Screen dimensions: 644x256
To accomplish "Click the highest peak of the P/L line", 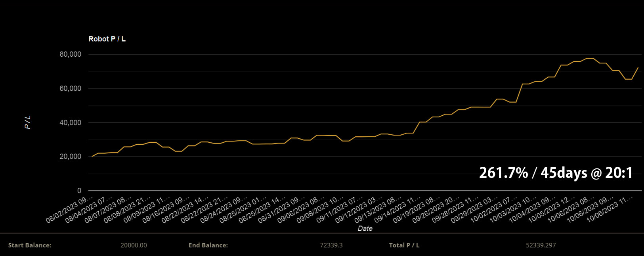I will [x=590, y=58].
